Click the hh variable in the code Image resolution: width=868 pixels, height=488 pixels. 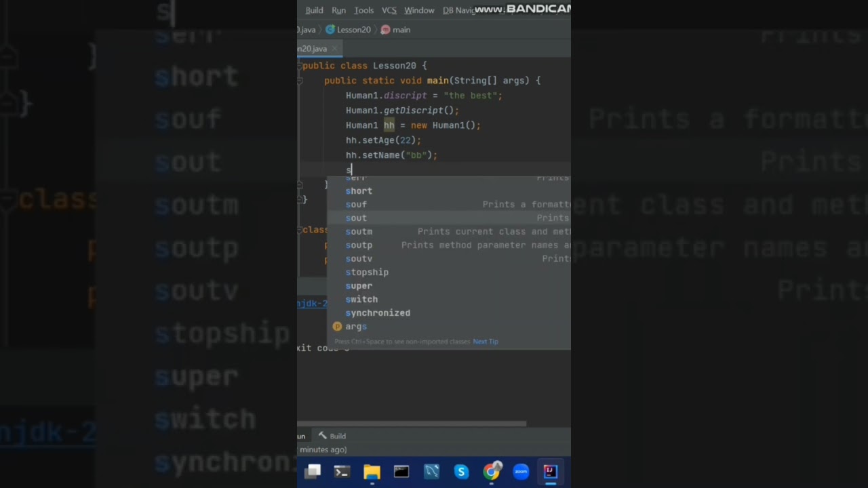[x=389, y=125]
